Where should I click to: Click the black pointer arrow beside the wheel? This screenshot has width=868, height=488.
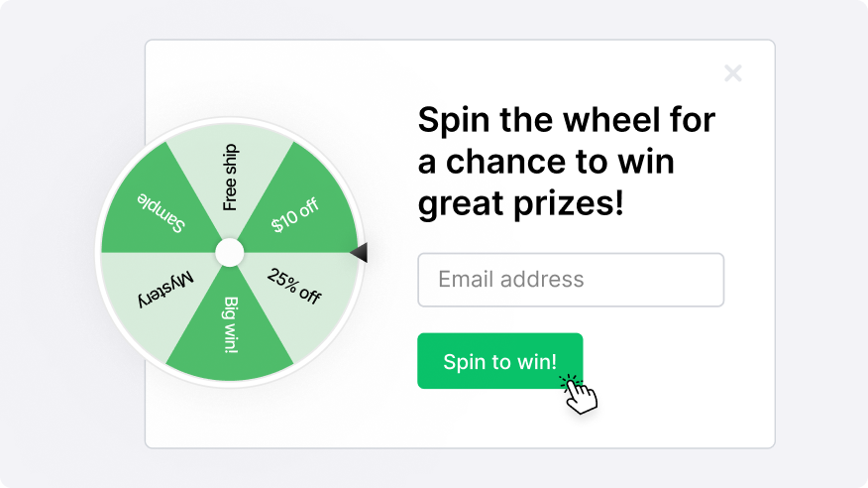coord(359,253)
